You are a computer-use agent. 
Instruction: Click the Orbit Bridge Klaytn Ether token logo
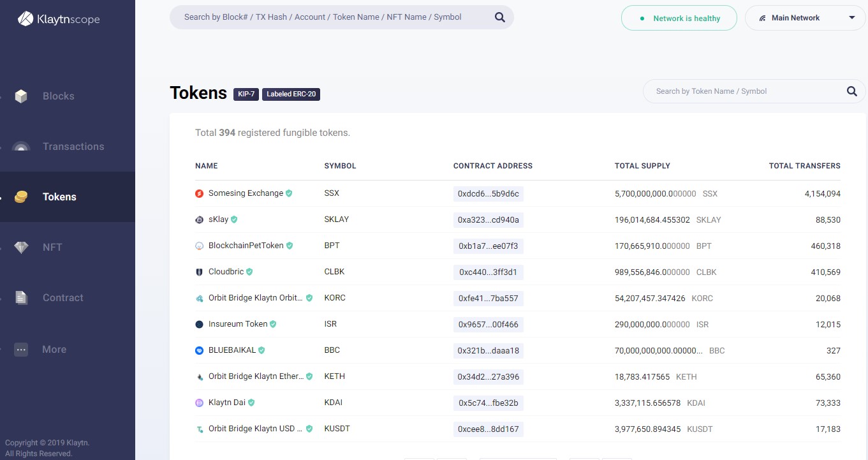pyautogui.click(x=200, y=377)
